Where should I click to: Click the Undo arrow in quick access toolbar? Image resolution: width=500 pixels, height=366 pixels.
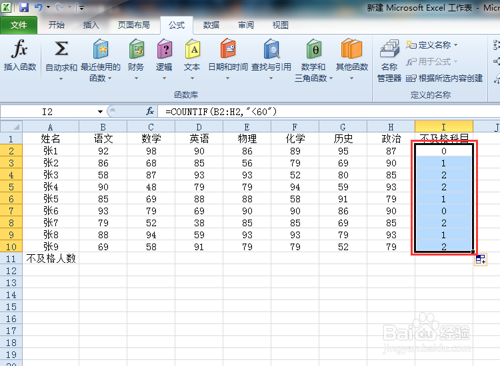point(38,7)
